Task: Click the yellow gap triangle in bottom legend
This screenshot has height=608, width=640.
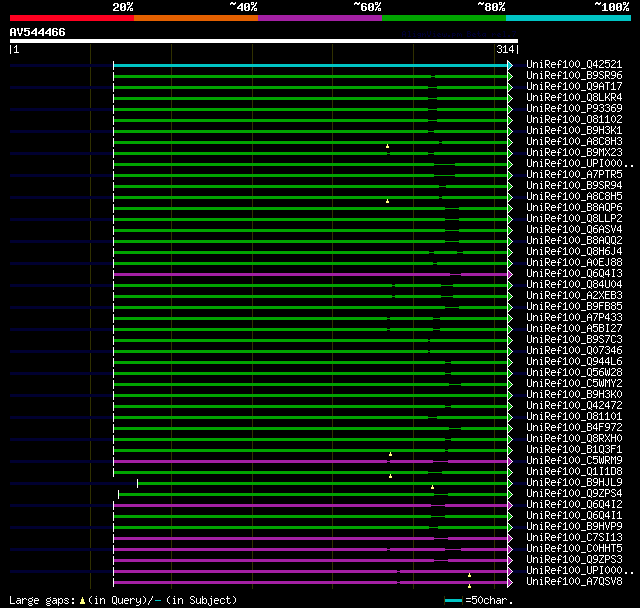Action: coord(82,600)
